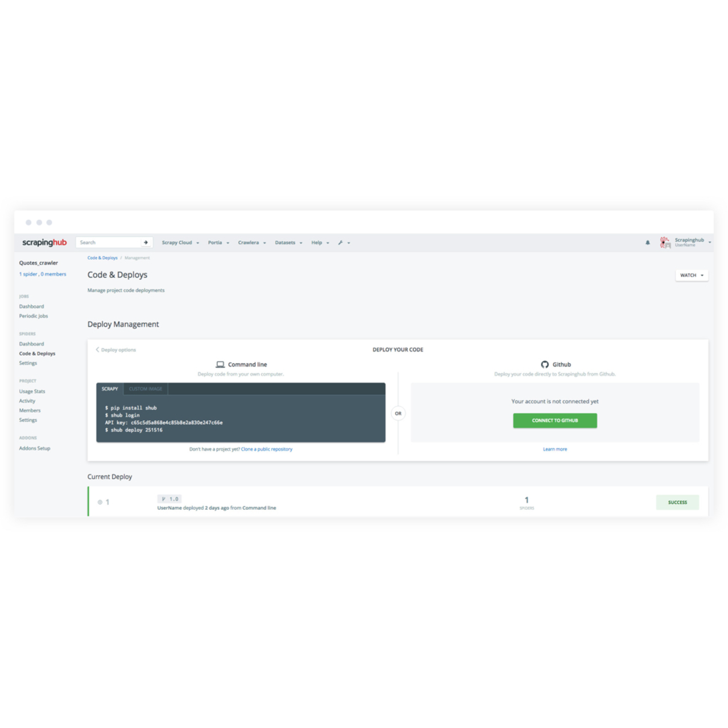
Task: Click the Scrapinghub user avatar
Action: [664, 242]
